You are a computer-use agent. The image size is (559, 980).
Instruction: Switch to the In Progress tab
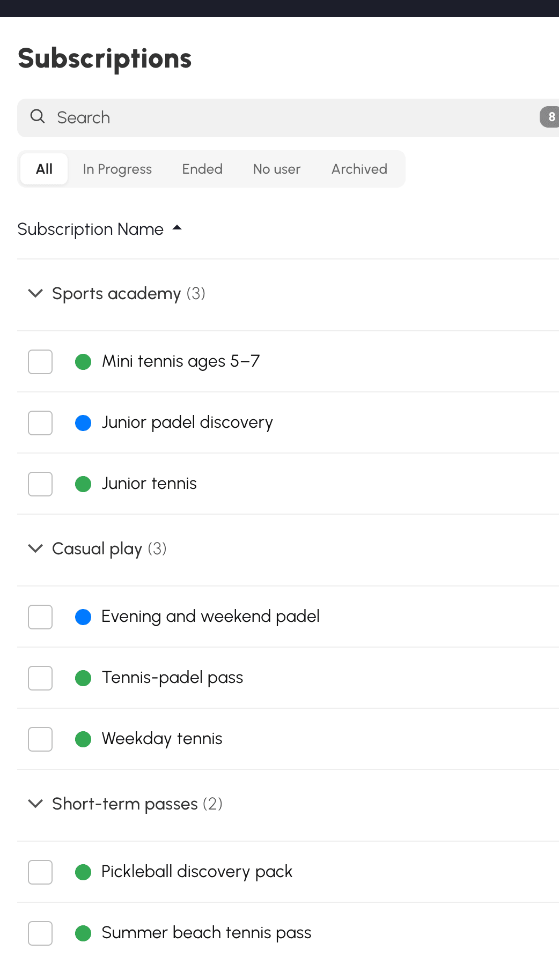[117, 169]
